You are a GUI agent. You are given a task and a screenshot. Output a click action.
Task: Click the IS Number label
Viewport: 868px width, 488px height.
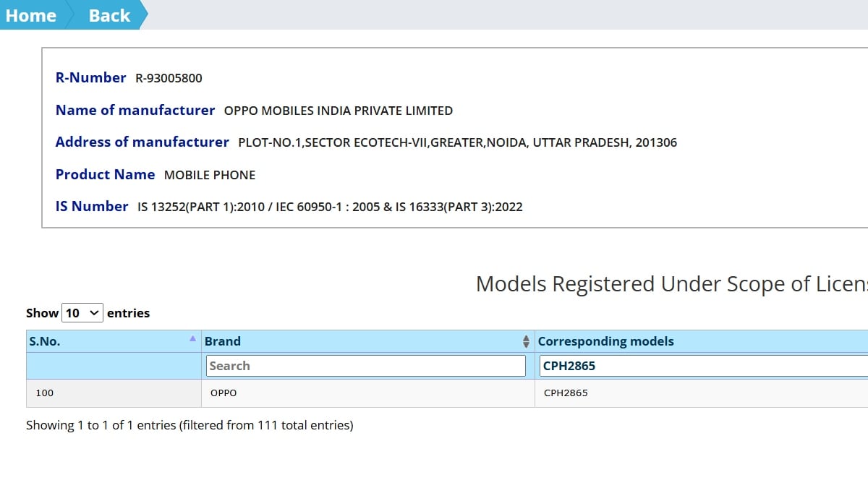tap(92, 206)
